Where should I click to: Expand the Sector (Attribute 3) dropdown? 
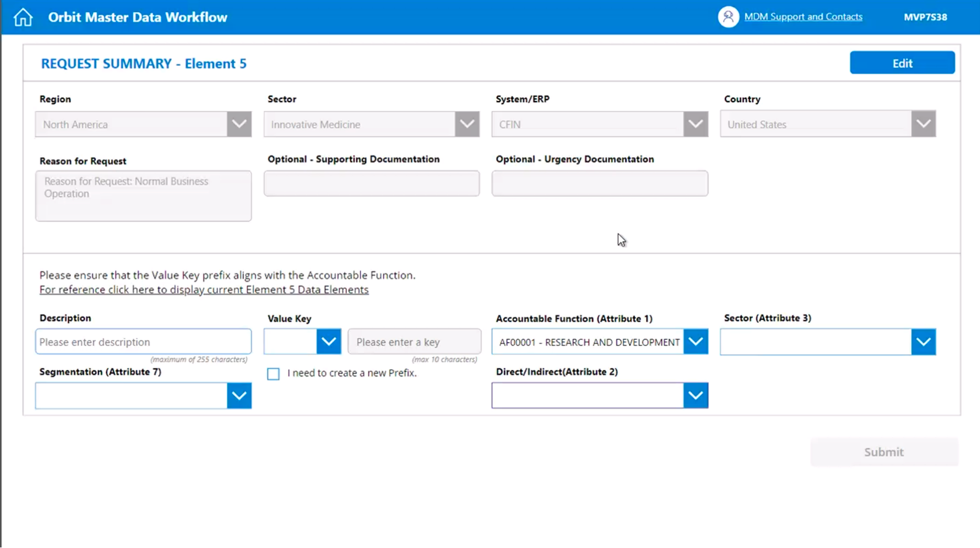(923, 342)
